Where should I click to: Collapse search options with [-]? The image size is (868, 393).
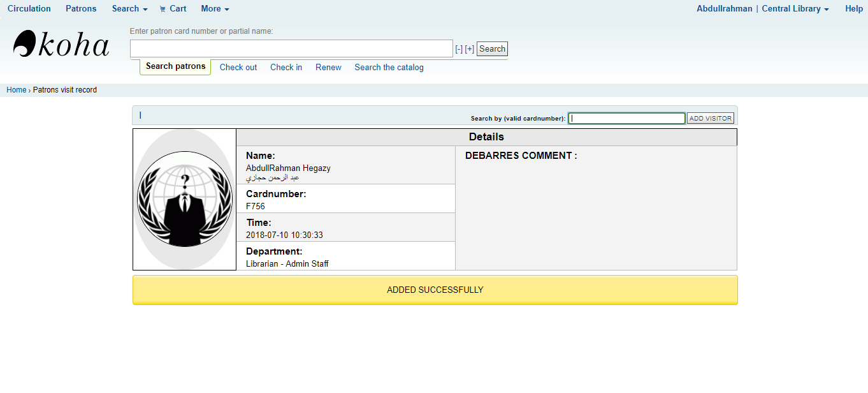pyautogui.click(x=459, y=49)
